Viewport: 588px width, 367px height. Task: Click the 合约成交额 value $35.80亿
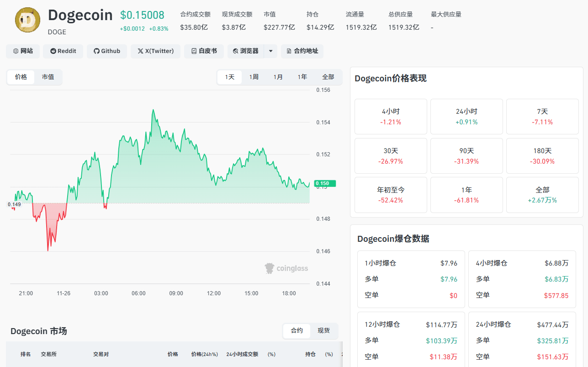click(194, 27)
